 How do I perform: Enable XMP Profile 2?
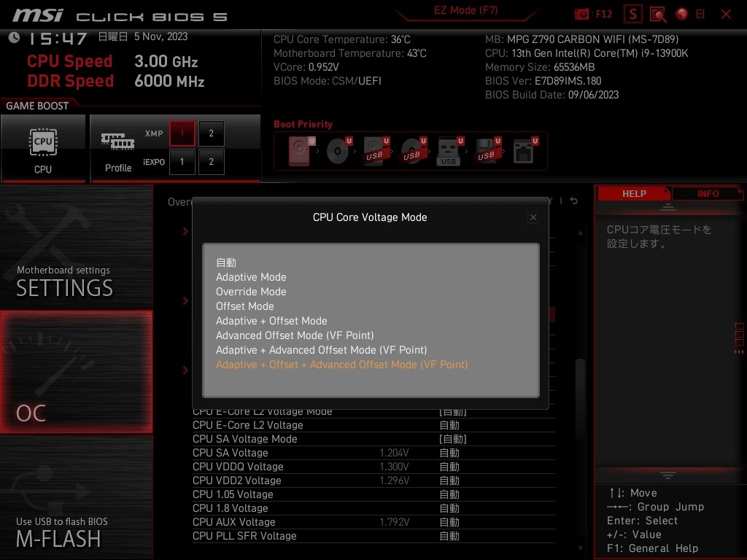211,133
